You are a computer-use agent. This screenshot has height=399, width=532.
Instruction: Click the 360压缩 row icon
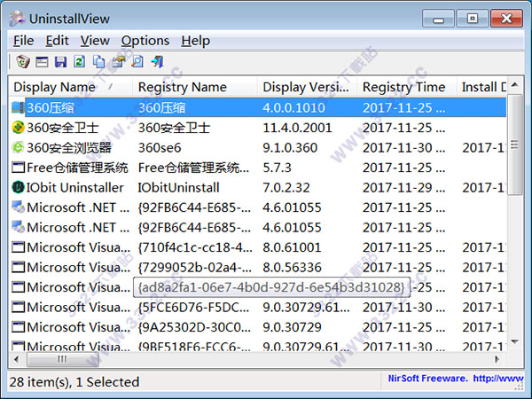pyautogui.click(x=18, y=107)
